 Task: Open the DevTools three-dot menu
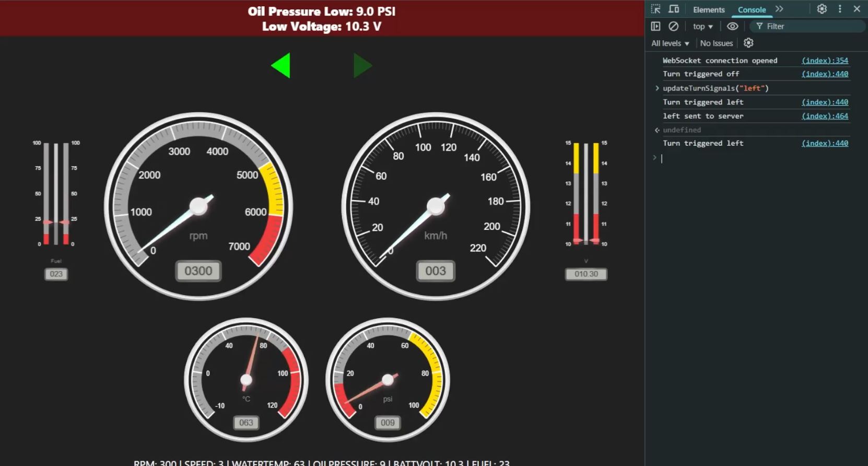point(840,9)
